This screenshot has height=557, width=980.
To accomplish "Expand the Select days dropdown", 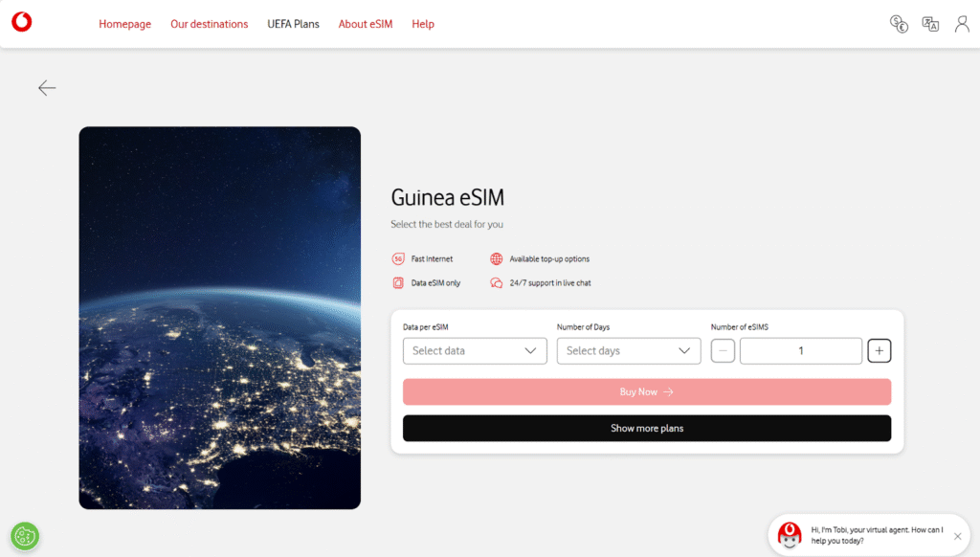I will (x=628, y=351).
